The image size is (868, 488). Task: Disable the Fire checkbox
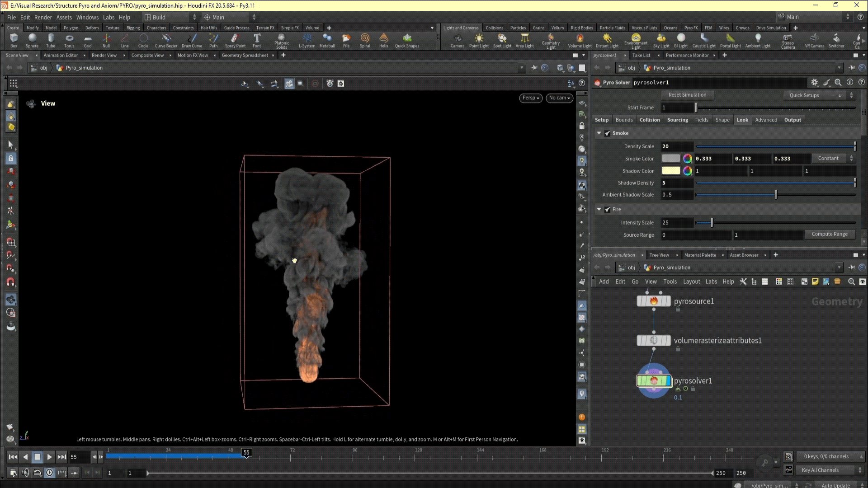click(x=608, y=210)
